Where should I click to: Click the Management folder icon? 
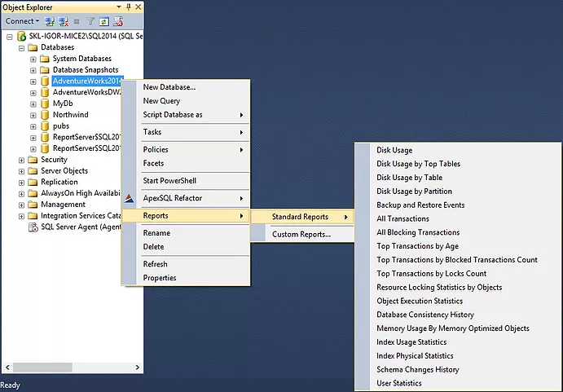coord(33,205)
